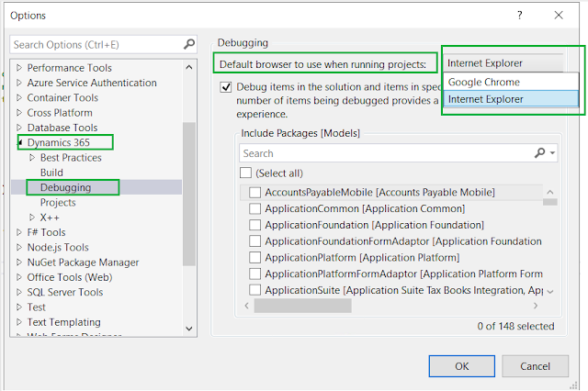The image size is (588, 391).
Task: Select the Debugging tree item
Action: pyautogui.click(x=65, y=187)
